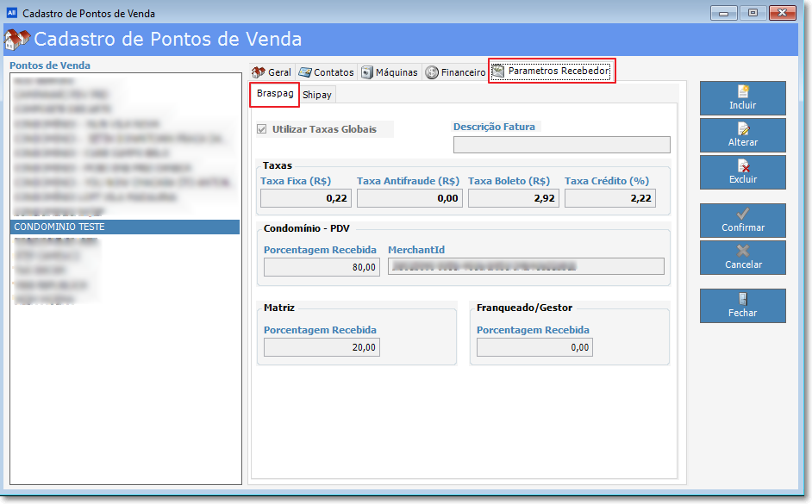Open the Geral tab
The image size is (812, 504).
(272, 72)
